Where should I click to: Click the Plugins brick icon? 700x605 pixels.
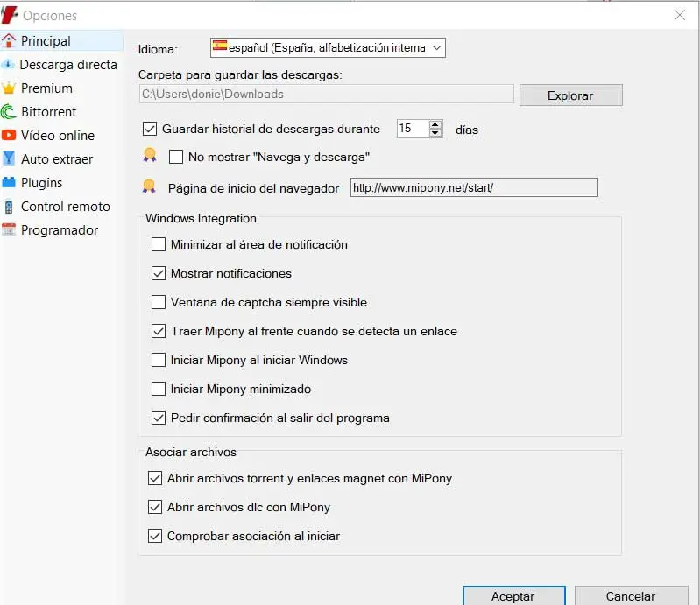tap(9, 182)
